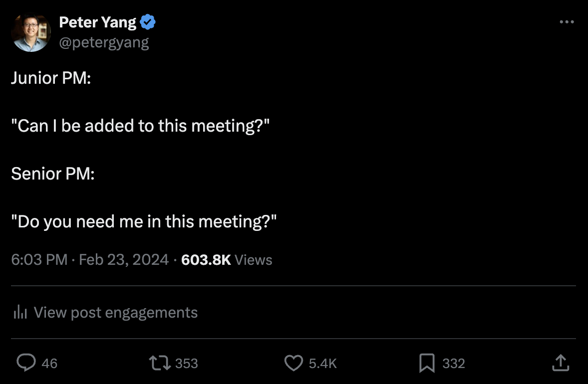Screen dimensions: 588x384
Task: Repost this tweet using the arrows icon
Action: coord(160,363)
